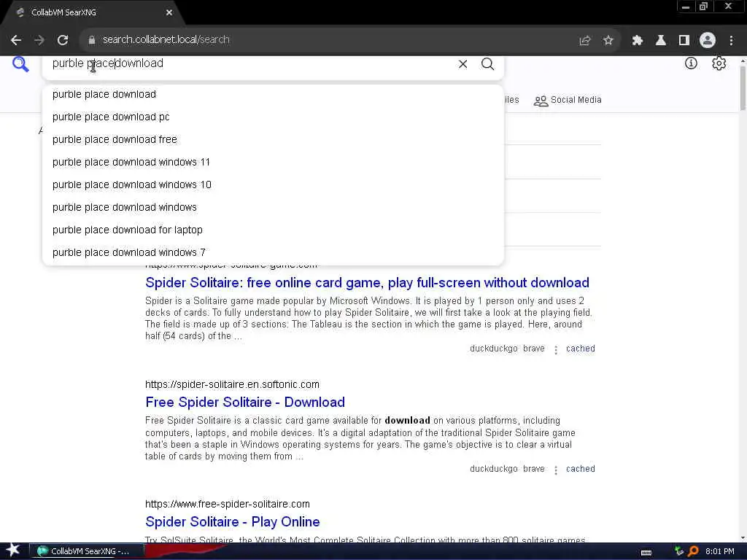The width and height of the screenshot is (747, 560).
Task: Open the preferences gear icon
Action: [719, 63]
